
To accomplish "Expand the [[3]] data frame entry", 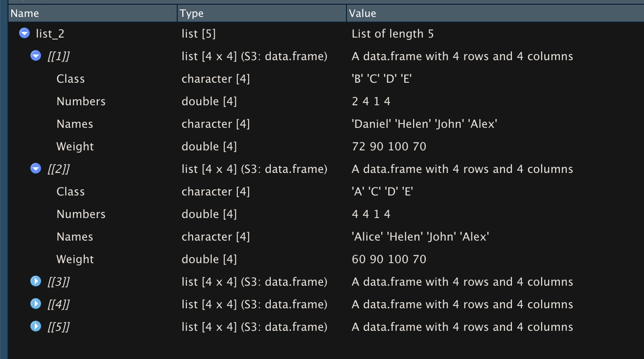I will [36, 281].
